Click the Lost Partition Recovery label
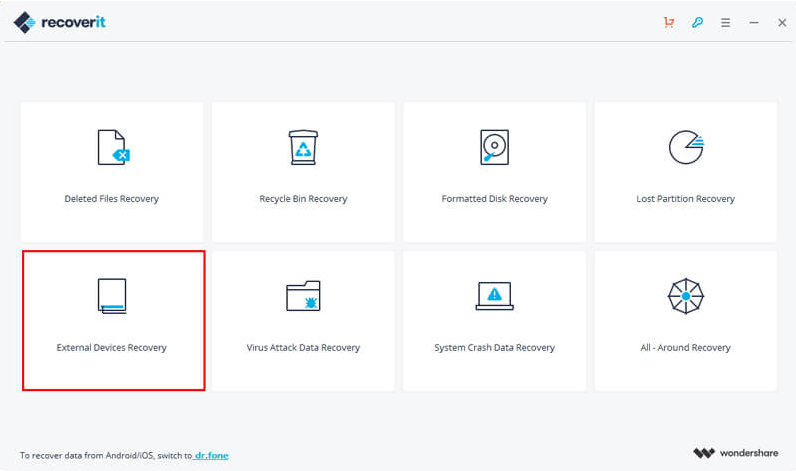This screenshot has width=796, height=471. tap(685, 199)
